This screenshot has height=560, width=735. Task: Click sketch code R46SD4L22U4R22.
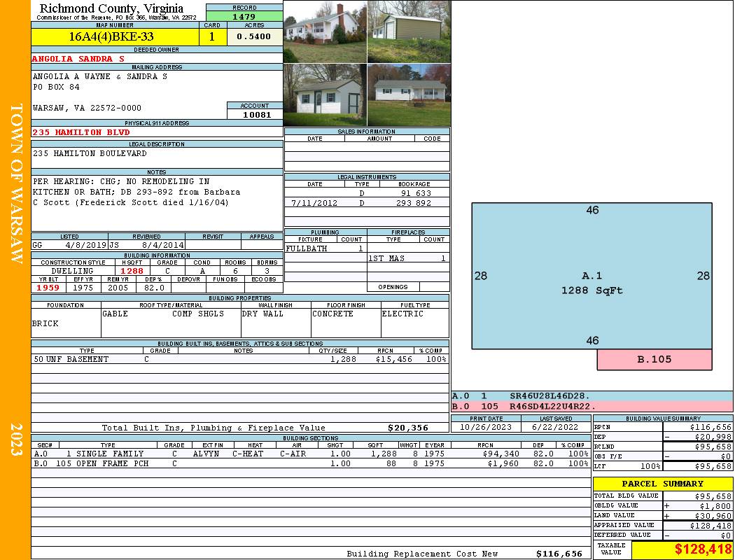coord(552,406)
